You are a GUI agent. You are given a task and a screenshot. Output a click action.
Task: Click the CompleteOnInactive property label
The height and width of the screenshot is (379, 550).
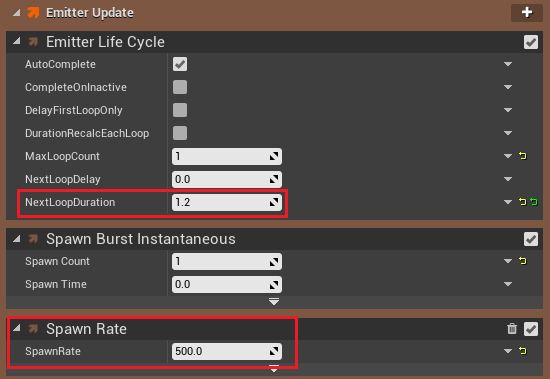tap(76, 87)
